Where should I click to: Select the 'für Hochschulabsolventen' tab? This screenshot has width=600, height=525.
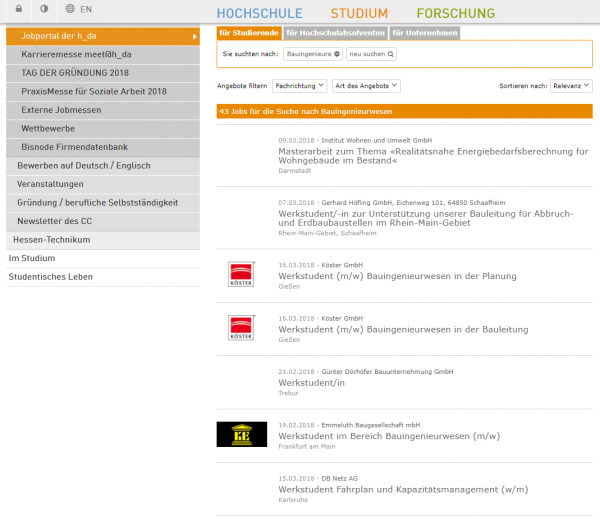pos(336,33)
